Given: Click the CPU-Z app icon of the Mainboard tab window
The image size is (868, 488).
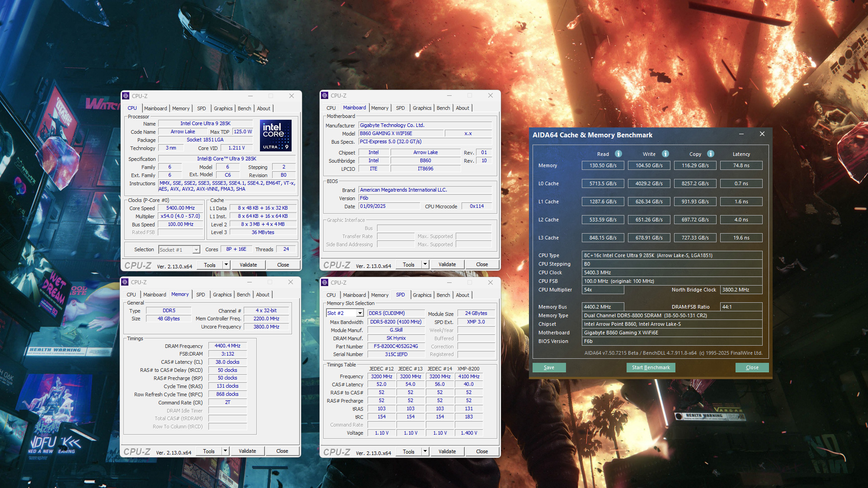Looking at the screenshot, I should click(325, 95).
